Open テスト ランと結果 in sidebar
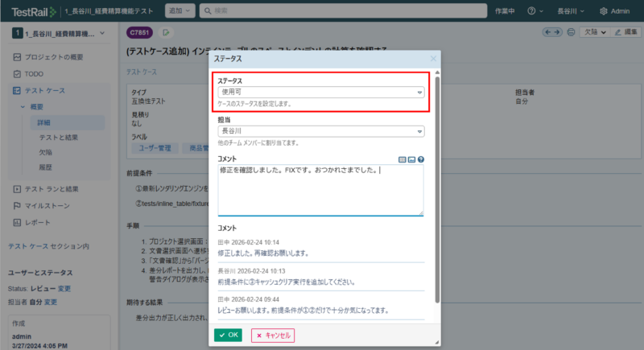This screenshot has height=350, width=644. [52, 189]
